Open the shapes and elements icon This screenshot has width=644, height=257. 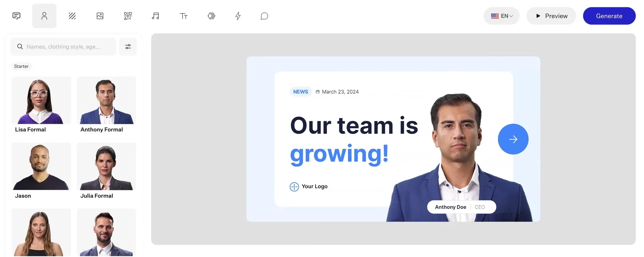128,16
